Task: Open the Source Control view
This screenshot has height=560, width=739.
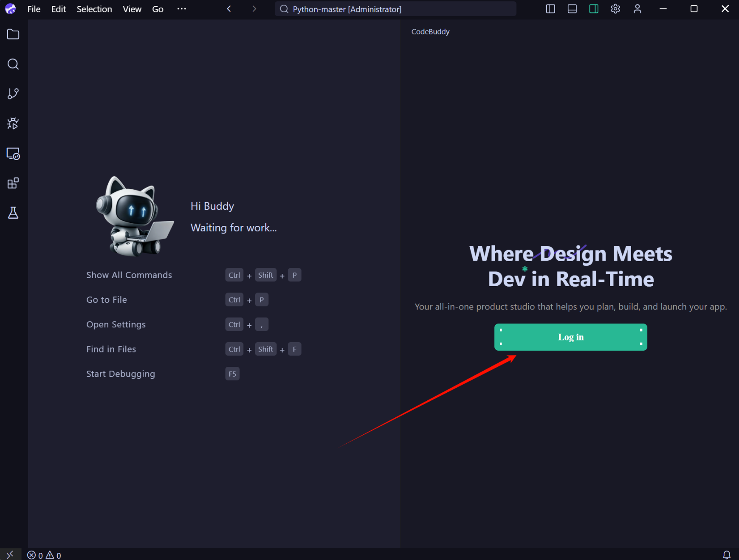Action: coord(13,93)
